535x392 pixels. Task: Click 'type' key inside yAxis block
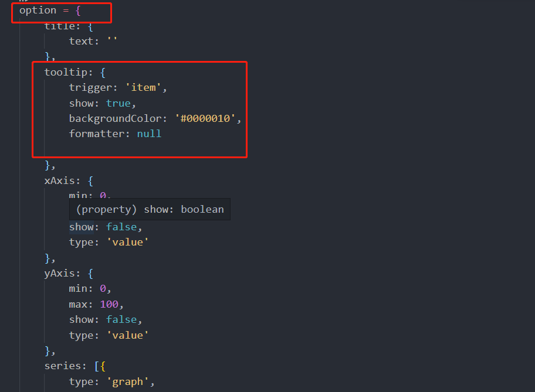pyautogui.click(x=81, y=335)
